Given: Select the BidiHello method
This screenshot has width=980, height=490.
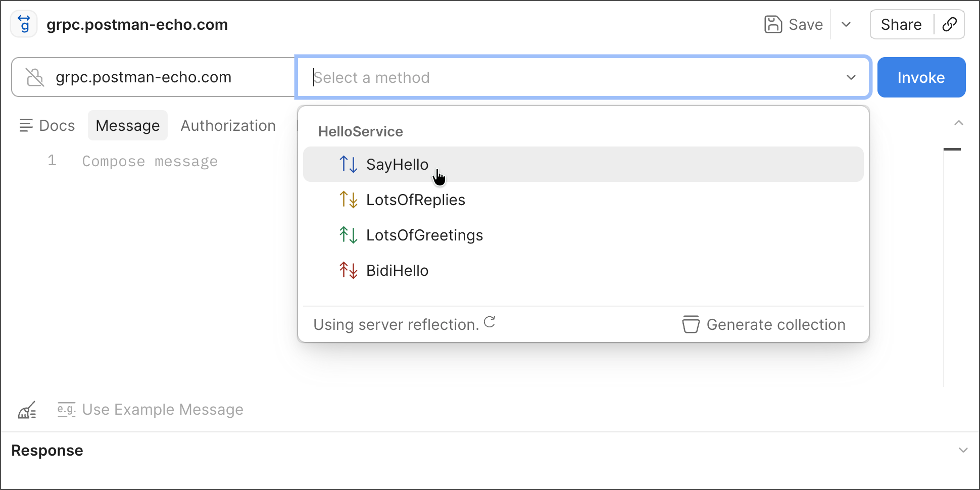Looking at the screenshot, I should tap(583, 270).
